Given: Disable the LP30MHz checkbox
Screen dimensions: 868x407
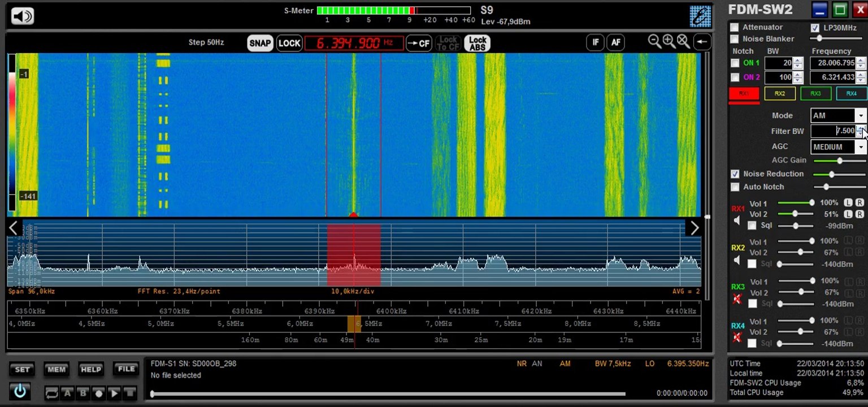Looking at the screenshot, I should [x=815, y=28].
